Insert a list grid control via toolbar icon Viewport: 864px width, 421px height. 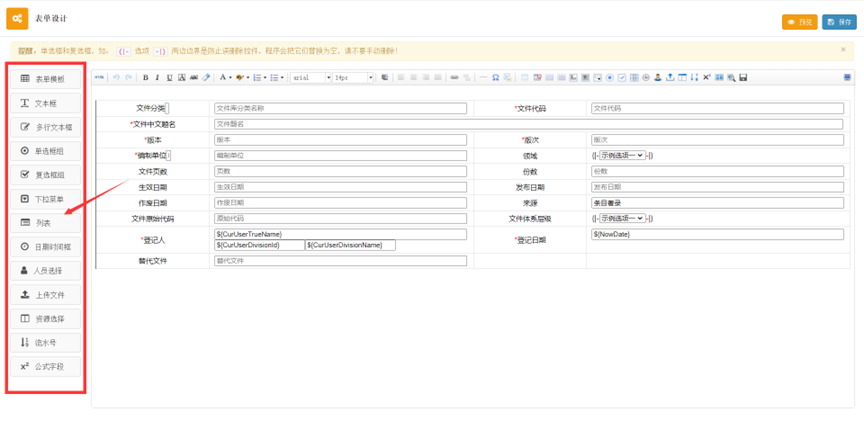(634, 78)
